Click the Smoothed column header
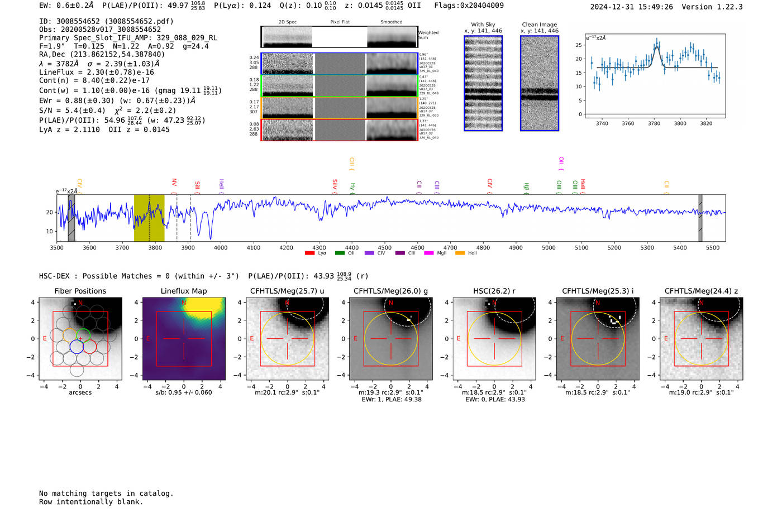 [x=391, y=22]
